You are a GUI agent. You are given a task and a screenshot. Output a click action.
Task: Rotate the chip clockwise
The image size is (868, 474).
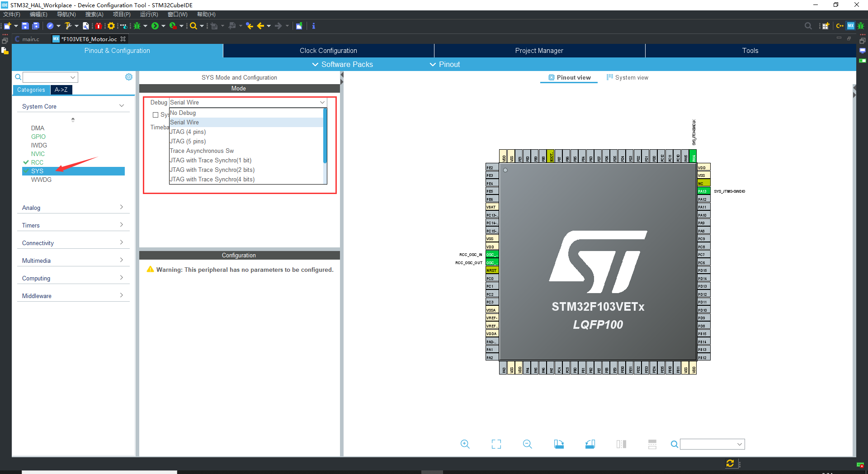[559, 444]
